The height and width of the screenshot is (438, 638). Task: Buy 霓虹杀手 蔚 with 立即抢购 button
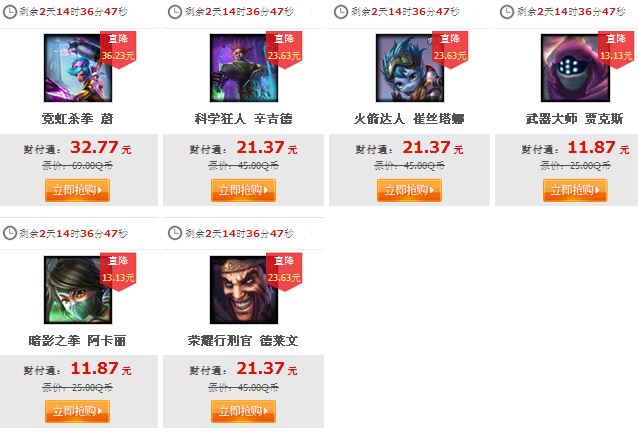[x=77, y=190]
